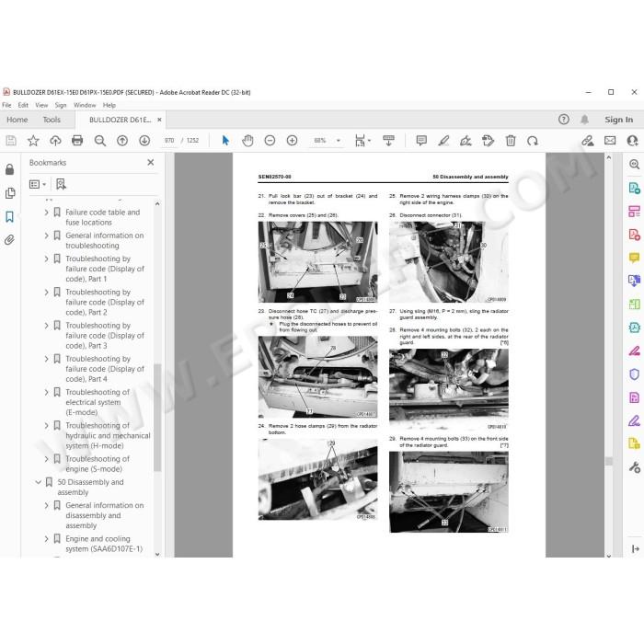Open the Window menu
This screenshot has height=644, width=644.
tap(85, 105)
